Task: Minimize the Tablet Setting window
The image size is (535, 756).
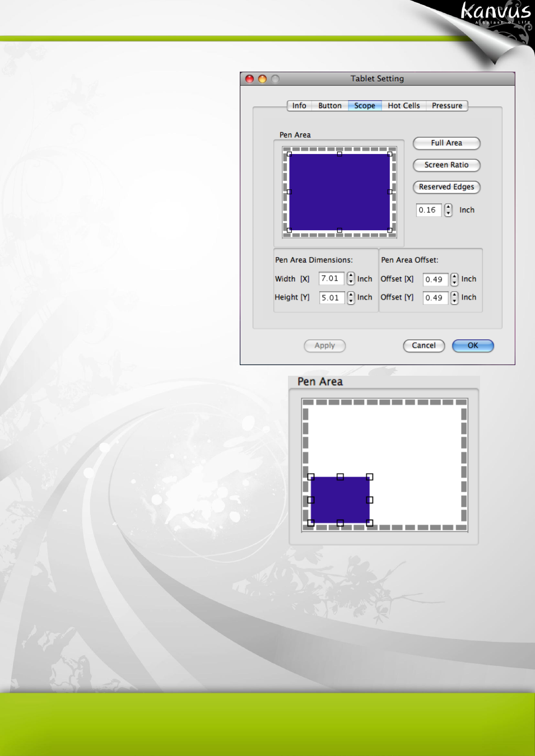Action: pos(262,79)
